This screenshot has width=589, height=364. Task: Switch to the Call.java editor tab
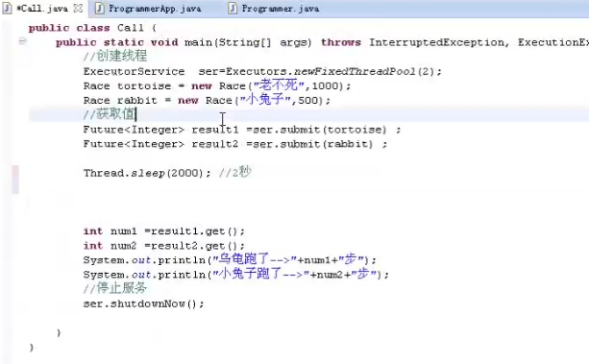pyautogui.click(x=42, y=9)
